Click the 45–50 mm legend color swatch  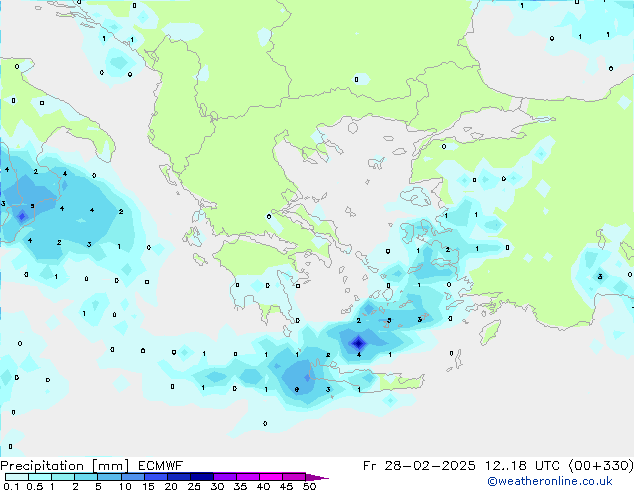tap(294, 477)
